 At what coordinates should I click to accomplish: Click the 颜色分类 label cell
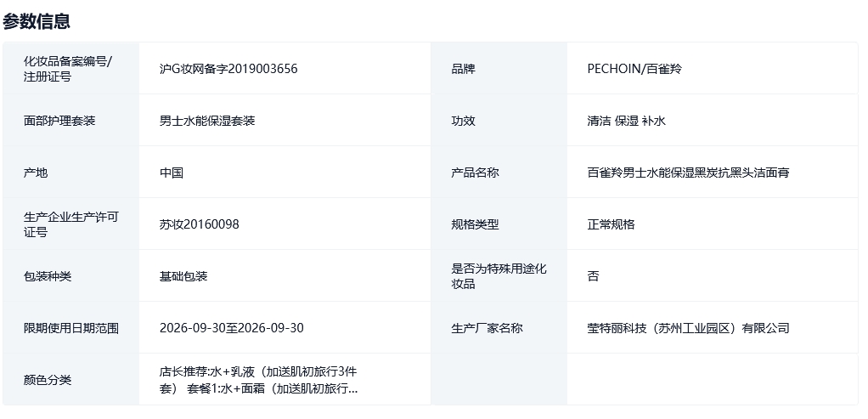[48, 380]
